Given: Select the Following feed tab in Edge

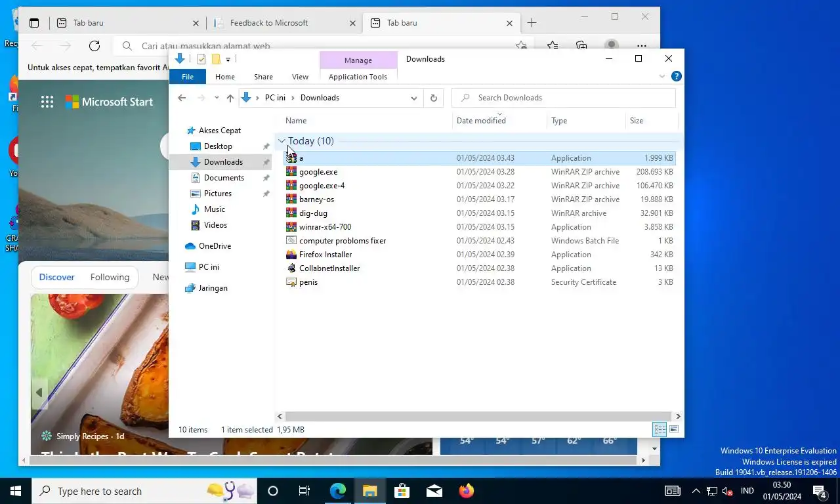Looking at the screenshot, I should [110, 277].
